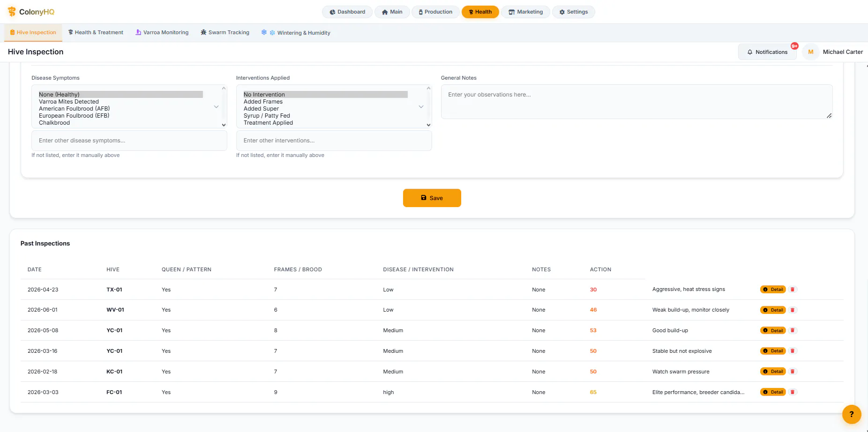Screen dimensions: 868x432
Task: Choose Treatment Applied option
Action: 325,123
